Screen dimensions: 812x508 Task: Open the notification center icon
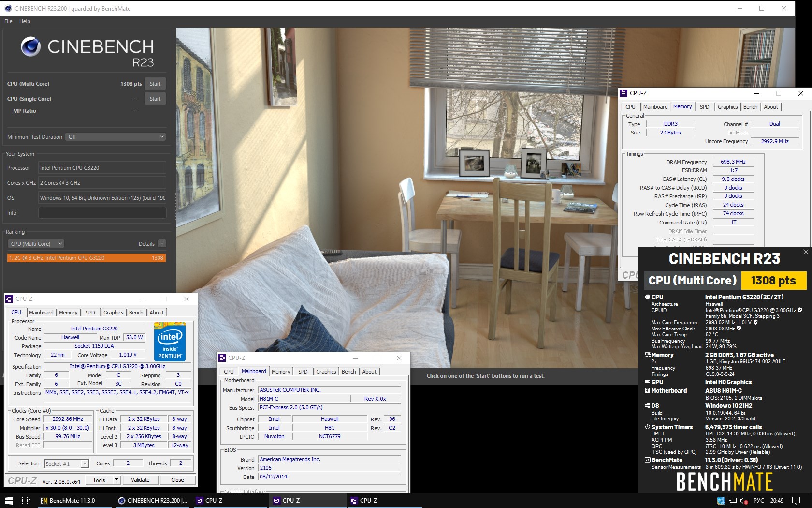tap(796, 501)
